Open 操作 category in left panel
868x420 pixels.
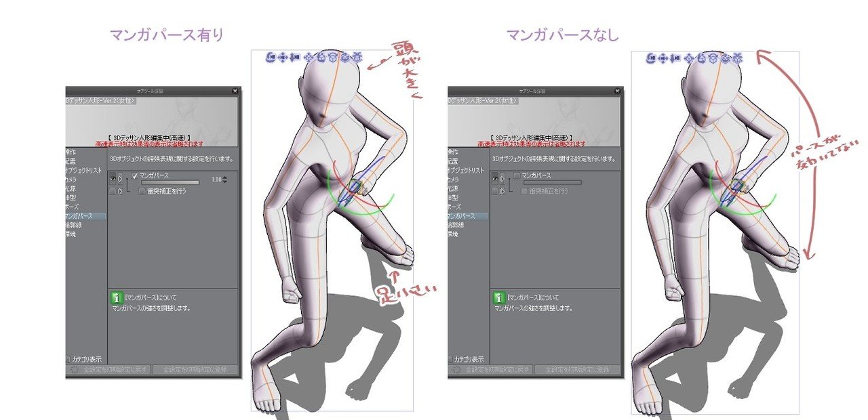[71, 152]
